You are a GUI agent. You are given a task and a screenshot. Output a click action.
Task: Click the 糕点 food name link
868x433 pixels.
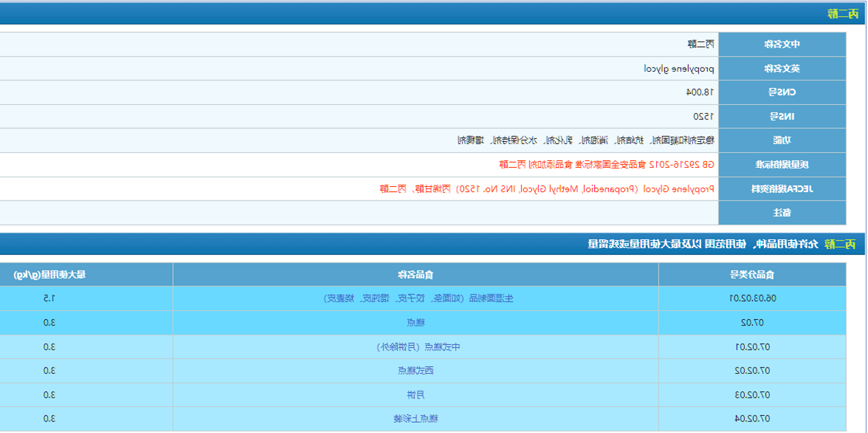(416, 323)
